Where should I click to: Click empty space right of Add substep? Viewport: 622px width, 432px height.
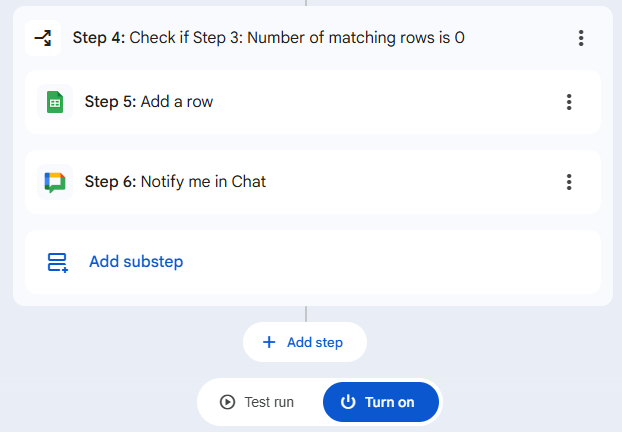400,262
